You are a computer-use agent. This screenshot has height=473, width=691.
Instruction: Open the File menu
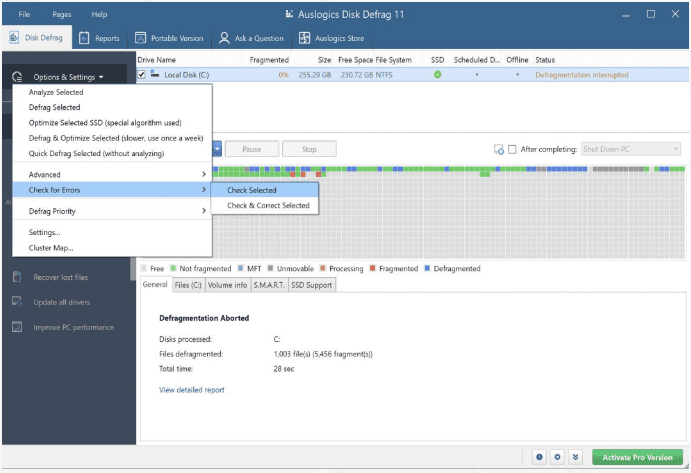coord(24,14)
